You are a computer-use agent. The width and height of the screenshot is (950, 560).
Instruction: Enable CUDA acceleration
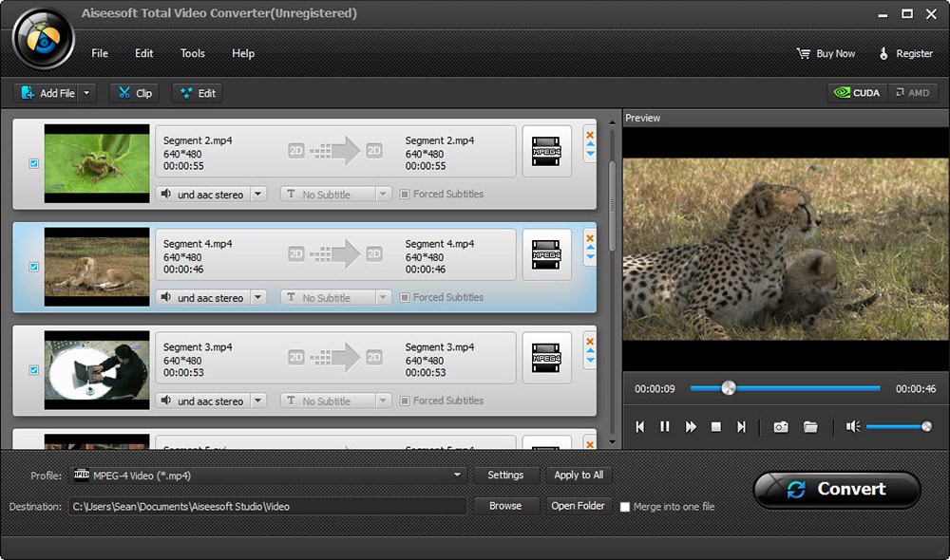point(857,93)
